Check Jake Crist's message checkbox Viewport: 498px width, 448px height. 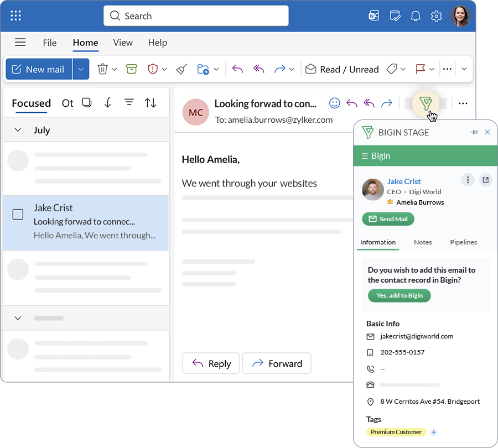[x=18, y=214]
